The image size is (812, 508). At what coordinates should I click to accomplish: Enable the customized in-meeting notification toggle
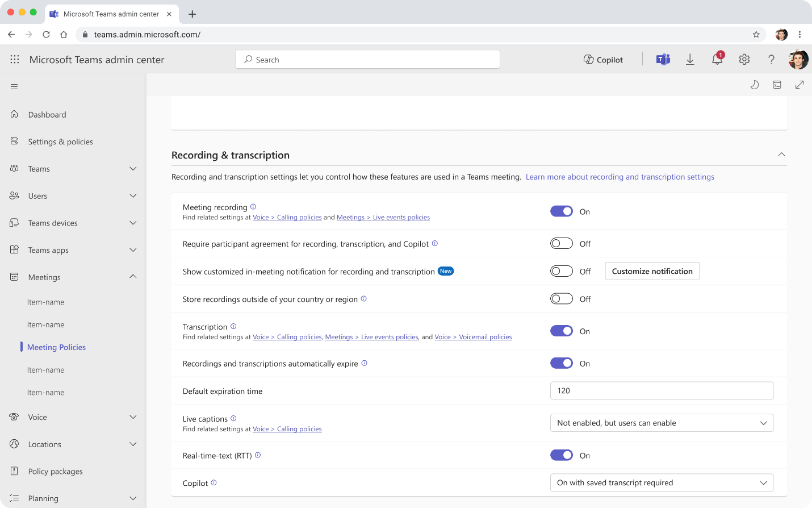pyautogui.click(x=562, y=271)
